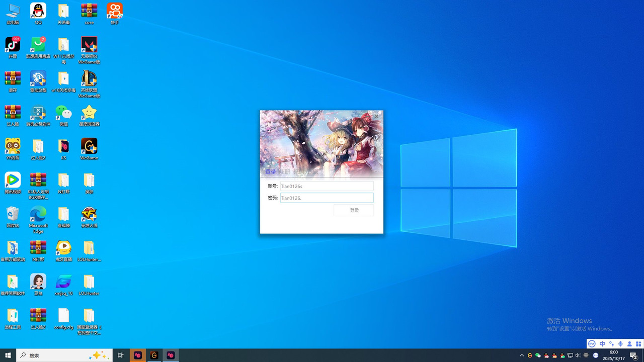
Task: Open the user account icon on IME toolbar
Action: click(x=629, y=344)
